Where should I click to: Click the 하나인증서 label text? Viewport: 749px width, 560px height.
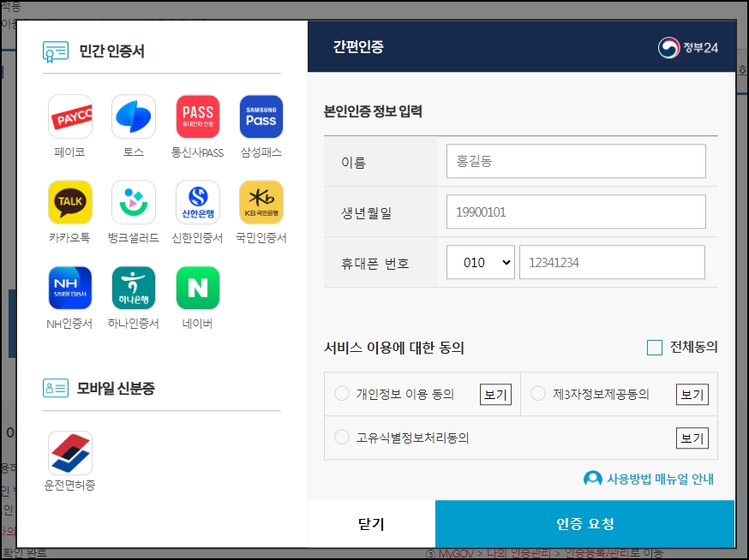(134, 323)
